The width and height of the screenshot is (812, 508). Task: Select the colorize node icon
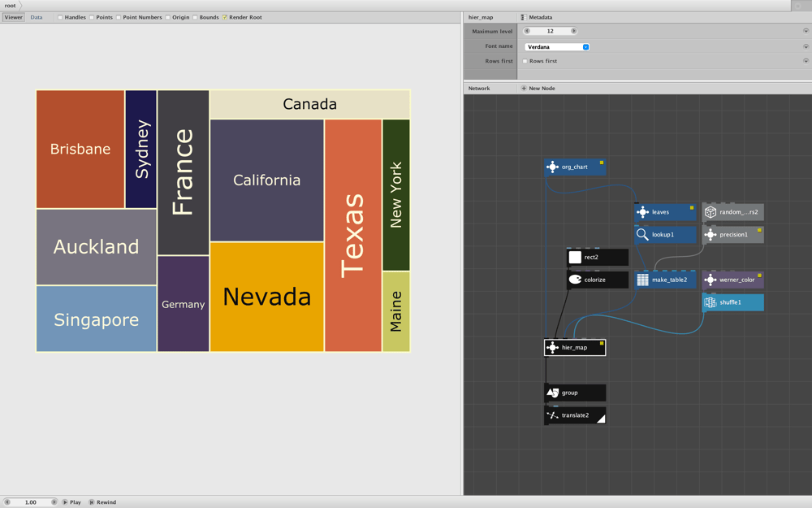click(575, 280)
